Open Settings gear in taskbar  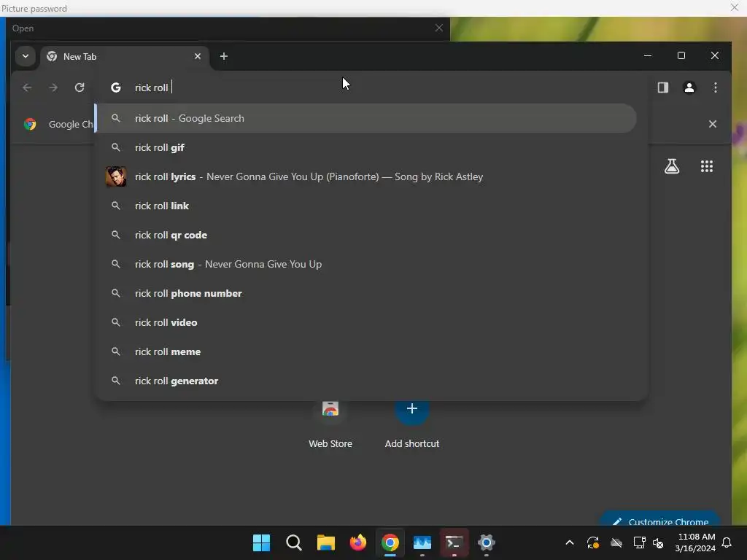coord(486,542)
